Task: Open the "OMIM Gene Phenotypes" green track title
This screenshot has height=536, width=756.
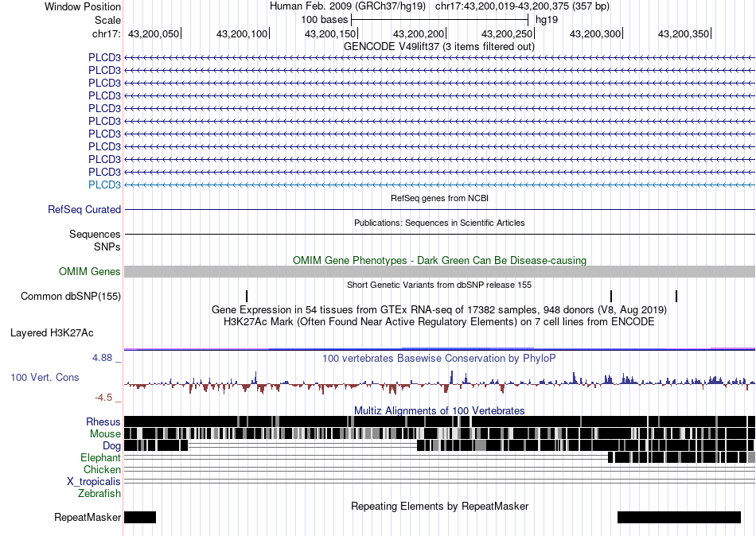Action: [x=439, y=260]
